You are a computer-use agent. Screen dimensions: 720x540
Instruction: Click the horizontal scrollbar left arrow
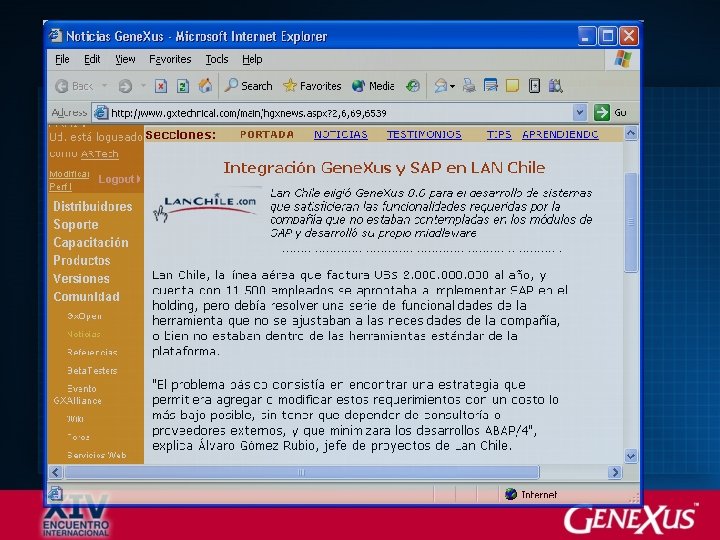[x=56, y=472]
